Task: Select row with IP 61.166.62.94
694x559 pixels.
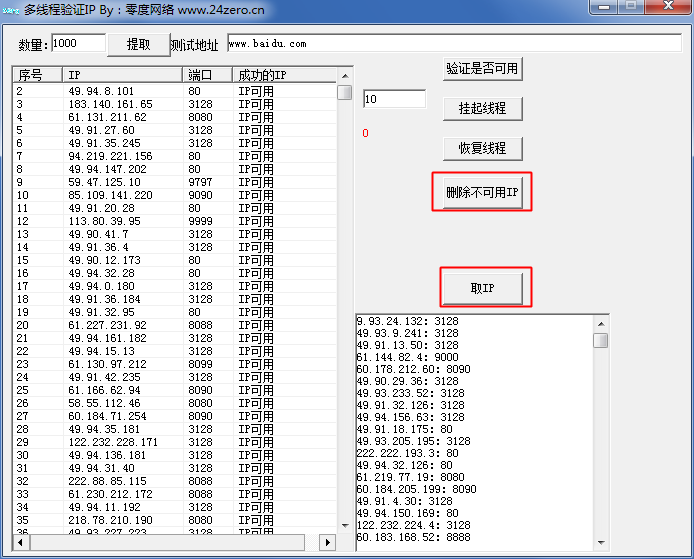Action: [175, 390]
